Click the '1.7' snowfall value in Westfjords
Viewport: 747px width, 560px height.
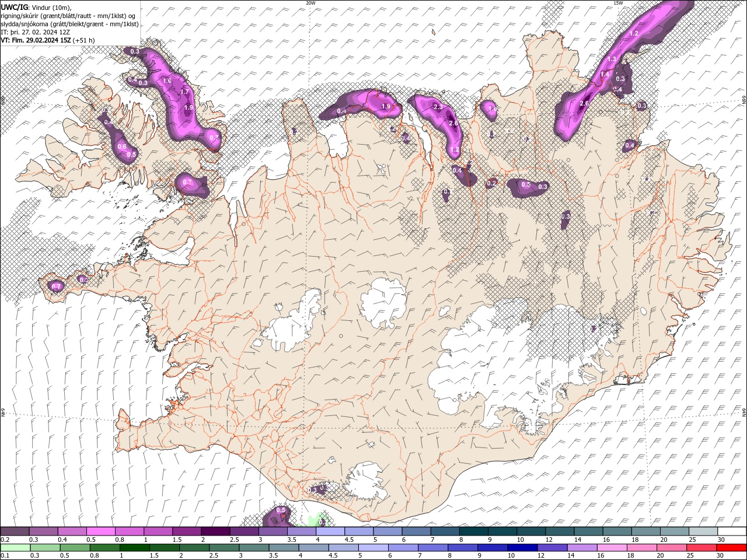point(185,92)
